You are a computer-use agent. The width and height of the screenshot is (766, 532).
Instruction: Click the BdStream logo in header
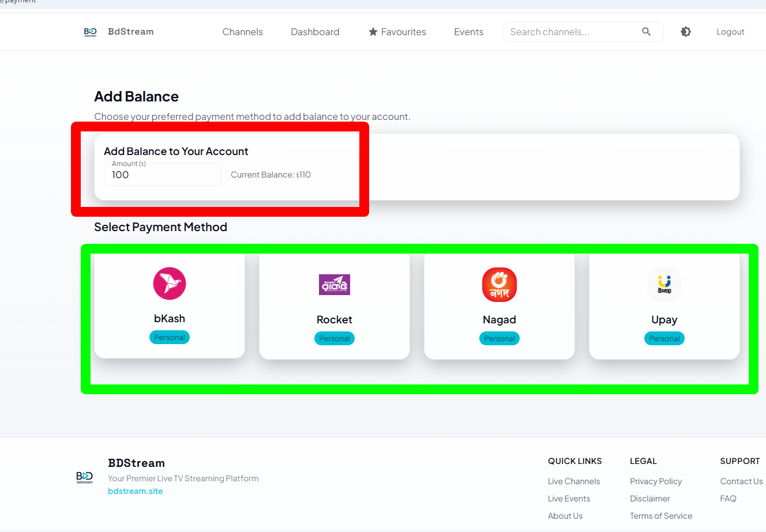pyautogui.click(x=91, y=32)
